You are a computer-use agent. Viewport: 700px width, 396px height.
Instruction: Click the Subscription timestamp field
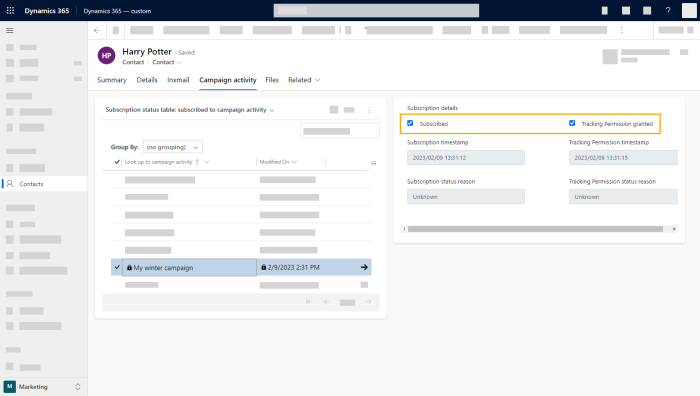(x=466, y=158)
